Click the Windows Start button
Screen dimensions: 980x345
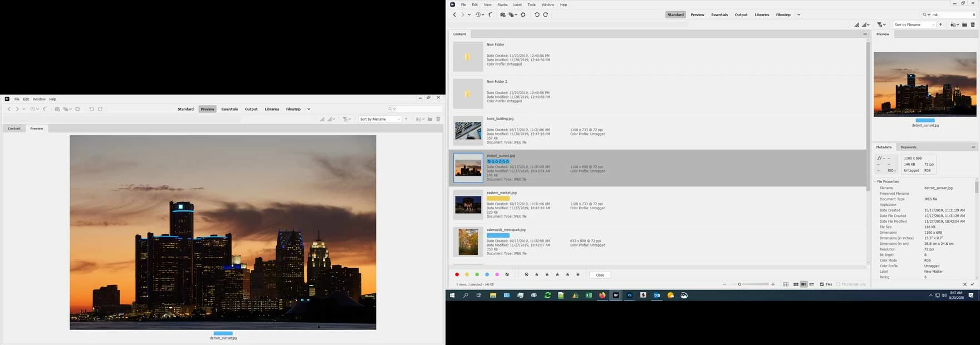click(x=452, y=295)
